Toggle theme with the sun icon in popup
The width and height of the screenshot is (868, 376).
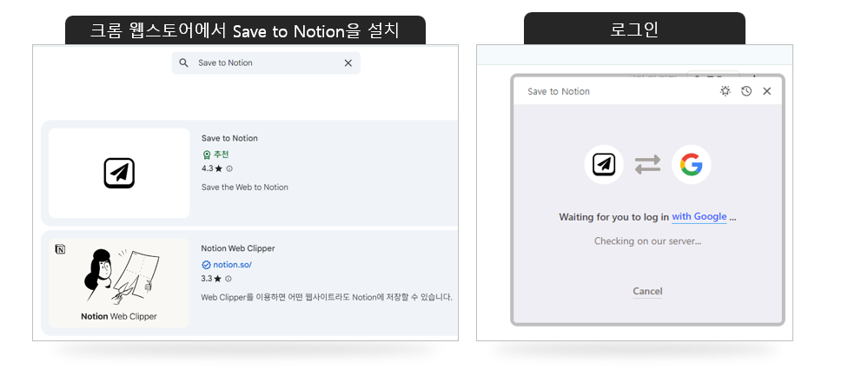pos(726,91)
